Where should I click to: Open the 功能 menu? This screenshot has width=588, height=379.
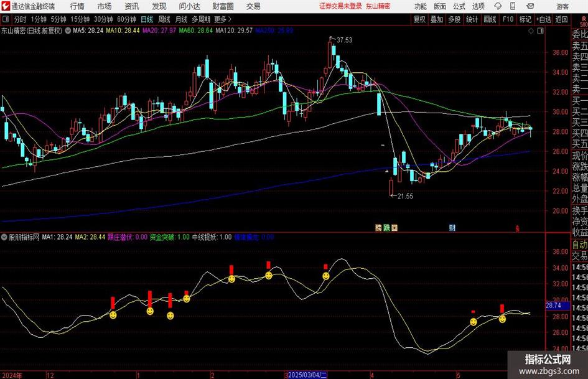(x=421, y=6)
